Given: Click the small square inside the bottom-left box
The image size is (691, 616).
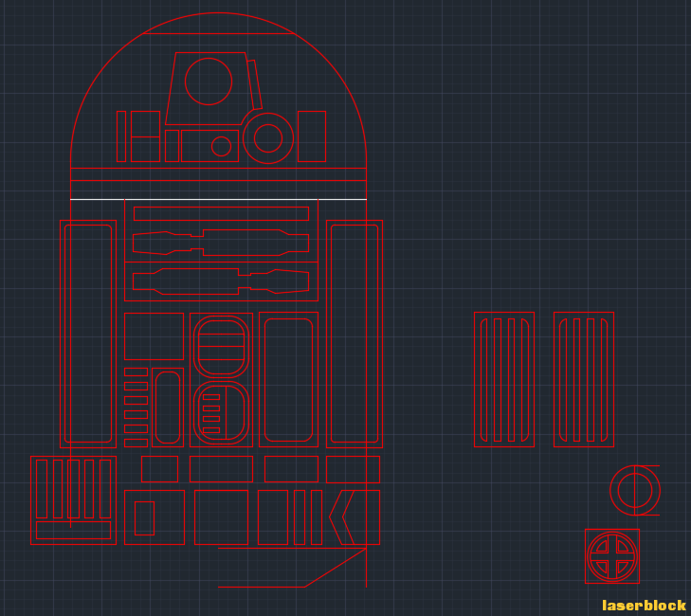Looking at the screenshot, I should click(144, 517).
